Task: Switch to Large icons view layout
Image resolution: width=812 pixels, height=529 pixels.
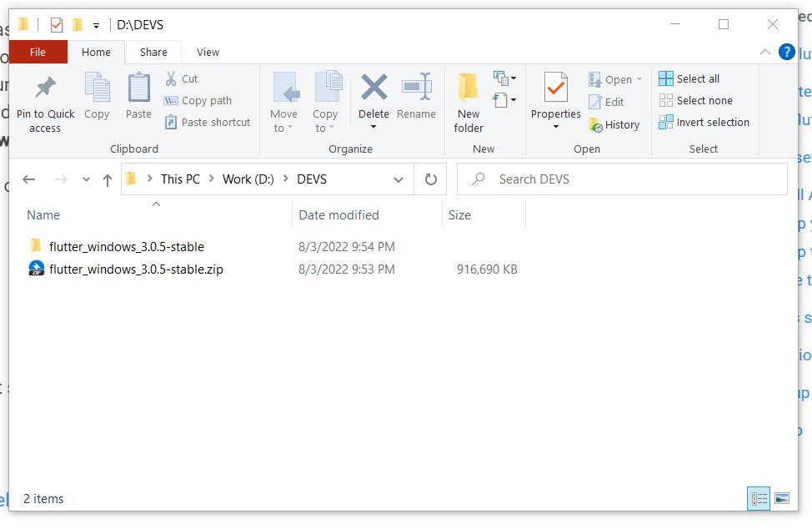Action: pyautogui.click(x=782, y=498)
